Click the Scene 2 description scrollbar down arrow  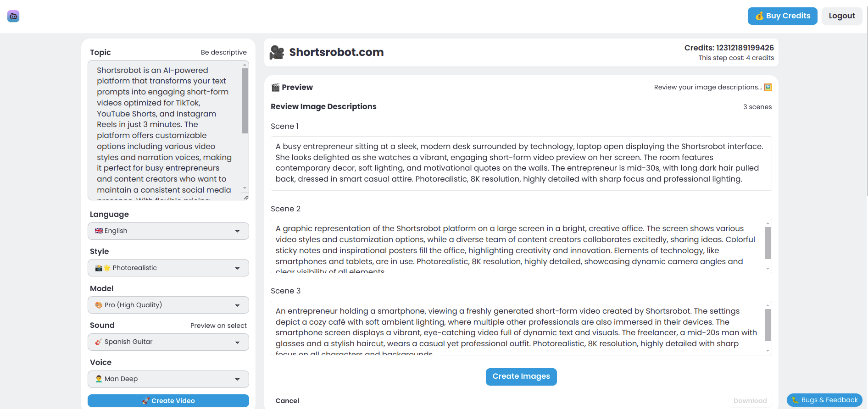coord(768,269)
